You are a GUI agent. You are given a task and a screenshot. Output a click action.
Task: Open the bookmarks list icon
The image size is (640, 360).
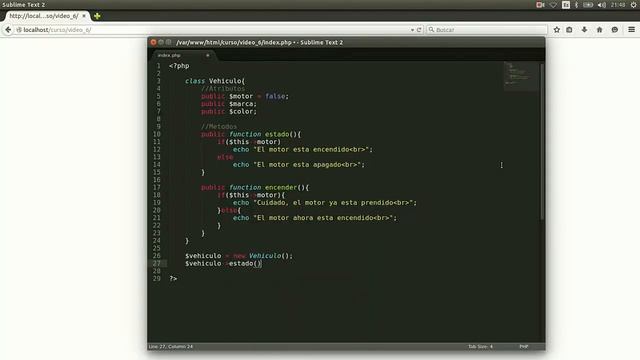569,30
